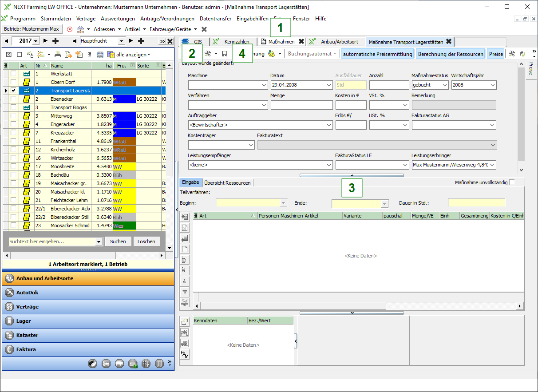Screen dimensions: 538x392
Task: Click the PAM icon beside the Kenndaten table
Action: [185, 354]
